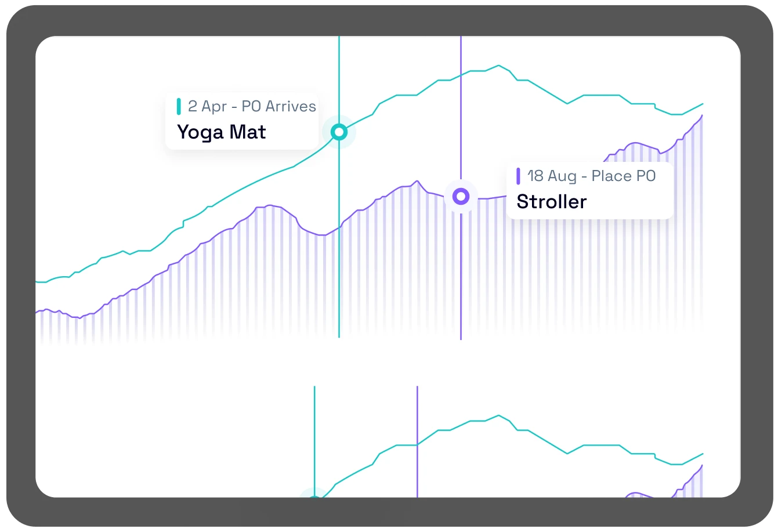
Task: Click the 'Yoga Mat' tooltip title
Action: [x=221, y=132]
